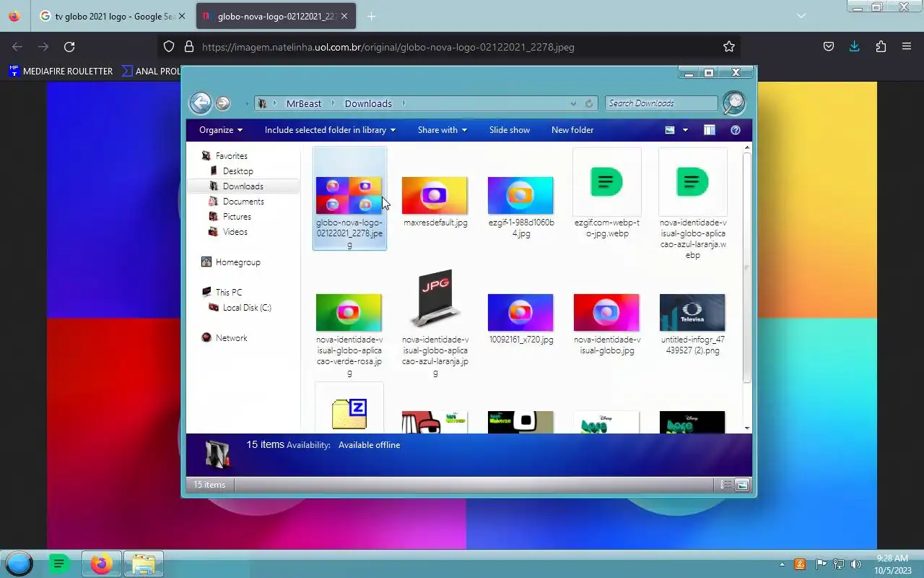Select the JPG stand icon azul-laranja.jpg file

point(435,298)
